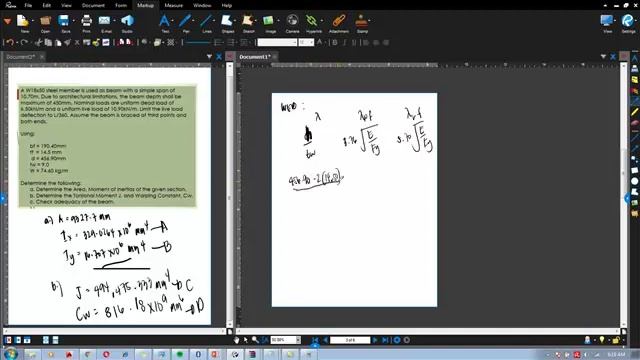Switch to the Document2 tab
640x360 pixels.
pyautogui.click(x=21, y=57)
